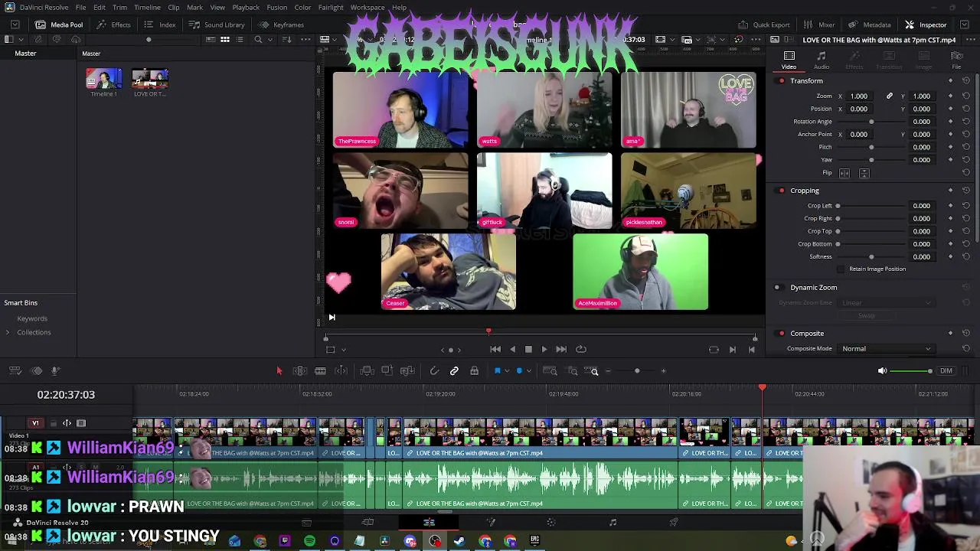This screenshot has height=551, width=980.
Task: Select the arrow Selection Mode tool
Action: (279, 371)
